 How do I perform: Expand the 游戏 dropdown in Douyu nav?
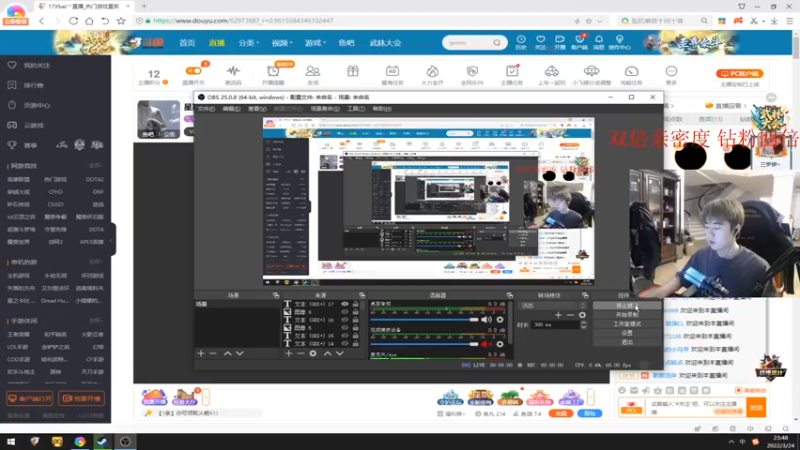coord(315,43)
